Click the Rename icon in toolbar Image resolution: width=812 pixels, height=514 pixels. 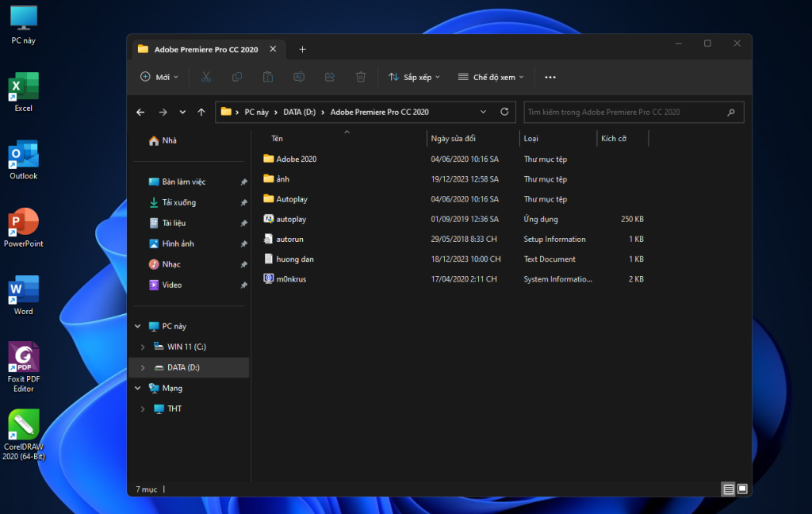point(299,77)
